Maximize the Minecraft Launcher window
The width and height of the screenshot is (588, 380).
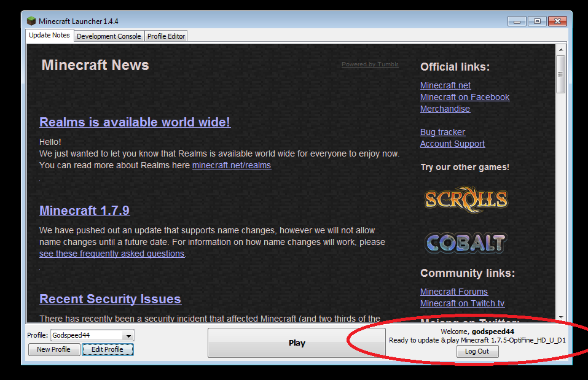tap(537, 21)
